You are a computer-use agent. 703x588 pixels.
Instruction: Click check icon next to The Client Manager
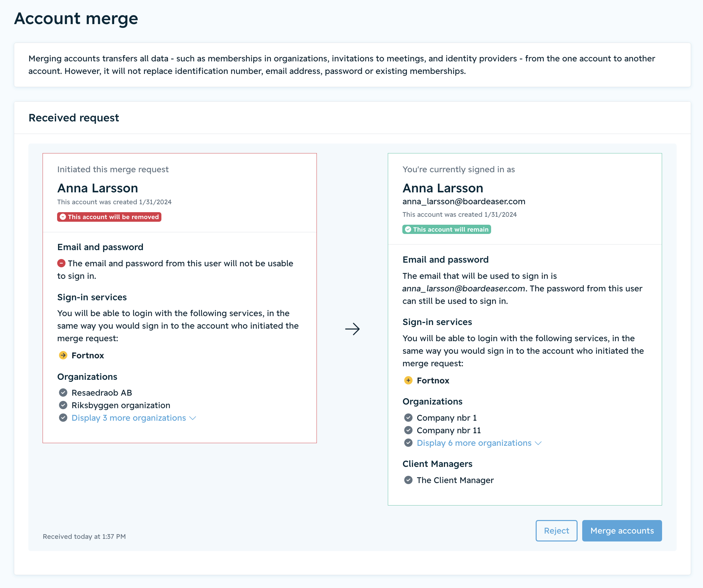tap(408, 480)
